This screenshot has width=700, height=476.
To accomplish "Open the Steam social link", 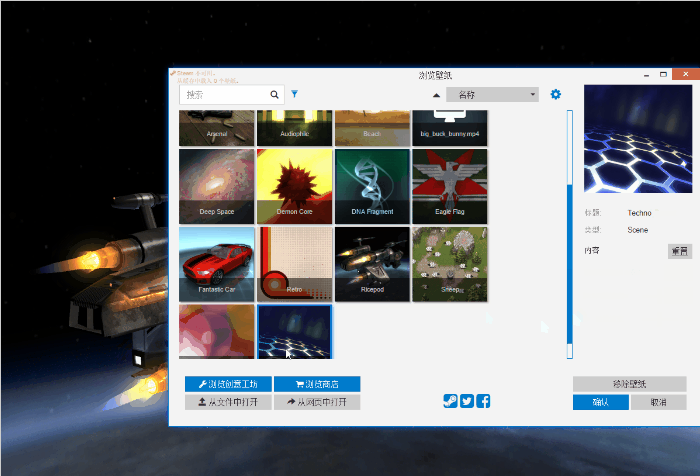I will tap(451, 401).
